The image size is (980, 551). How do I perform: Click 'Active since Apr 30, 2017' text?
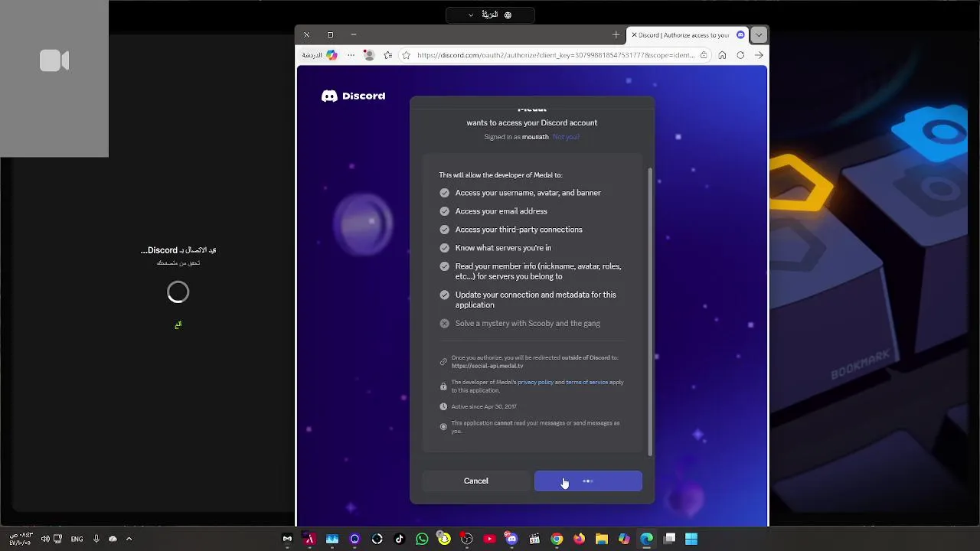[484, 406]
